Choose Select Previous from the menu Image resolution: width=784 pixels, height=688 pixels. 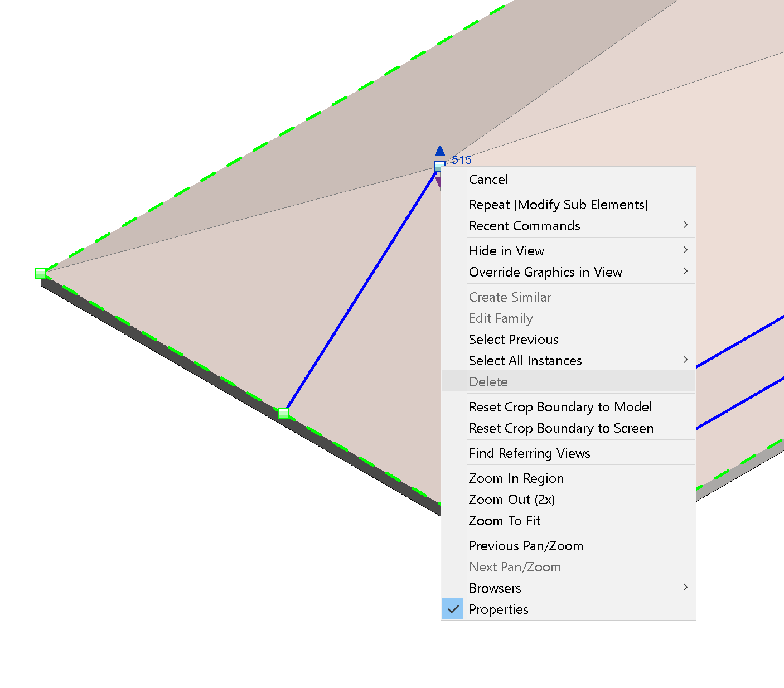pos(513,339)
